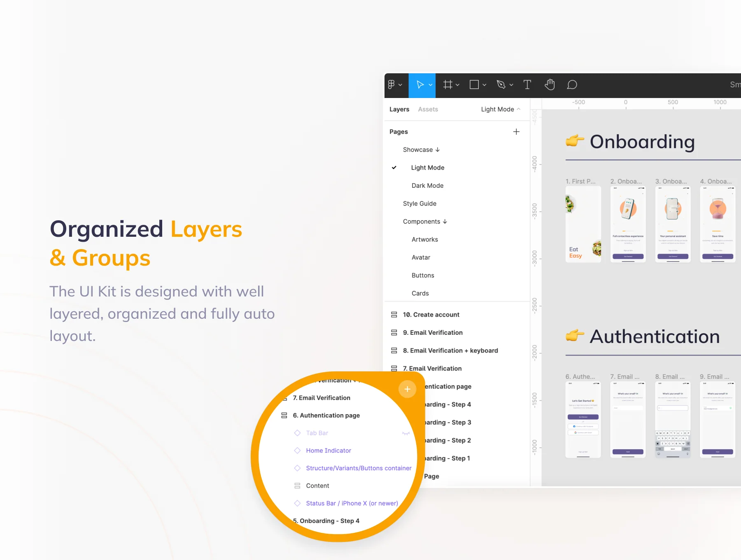This screenshot has height=560, width=741.
Task: Open the 8. Email keyboard frame thumbnail
Action: coord(673,420)
